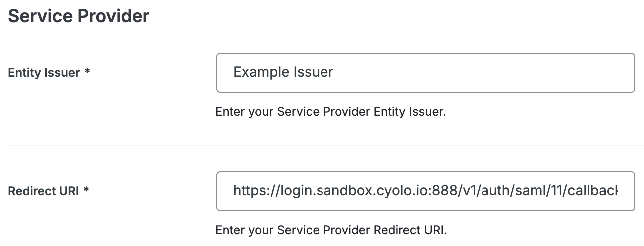Click the "Enter your Service Provider Redirect URI" hint
644x246 pixels.
click(331, 230)
